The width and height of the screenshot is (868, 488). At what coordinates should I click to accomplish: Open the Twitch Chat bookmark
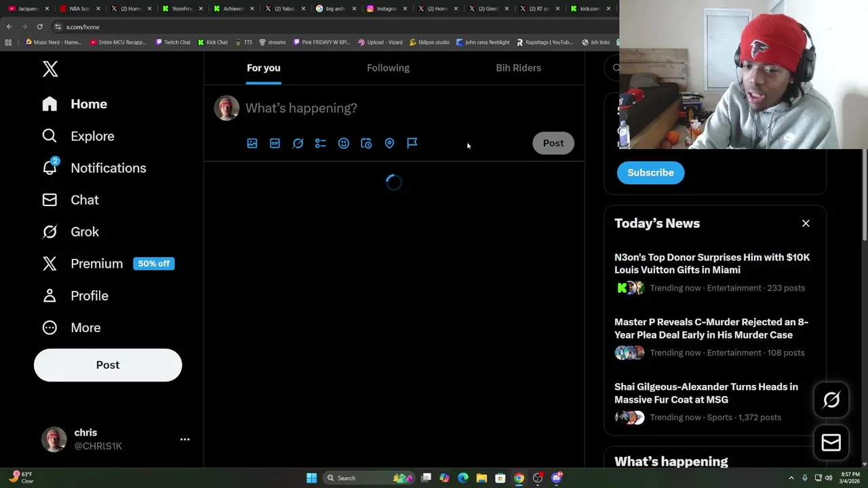(x=173, y=42)
